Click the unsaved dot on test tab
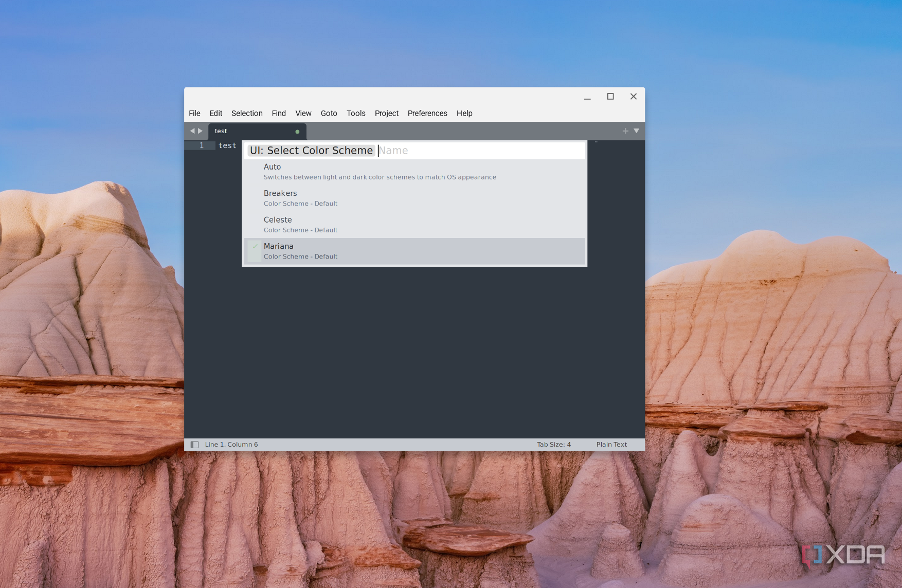 (x=297, y=132)
